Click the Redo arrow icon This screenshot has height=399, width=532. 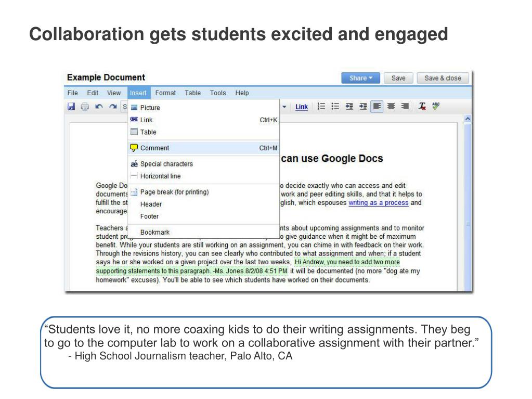(113, 107)
